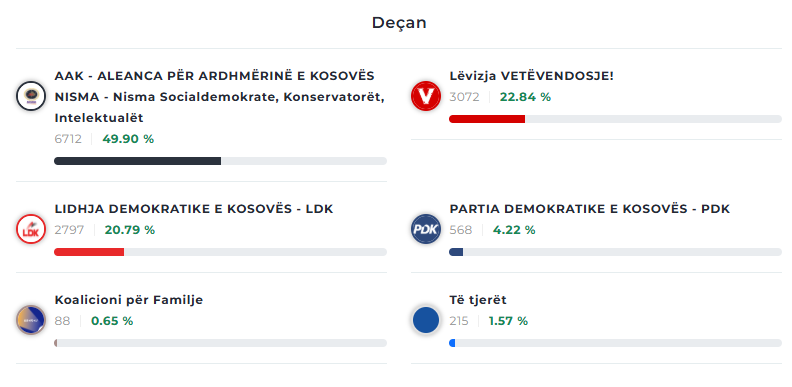Select LIDHJA DEMOKRATIKE E KOSOVËS - LDK title

pyautogui.click(x=194, y=209)
